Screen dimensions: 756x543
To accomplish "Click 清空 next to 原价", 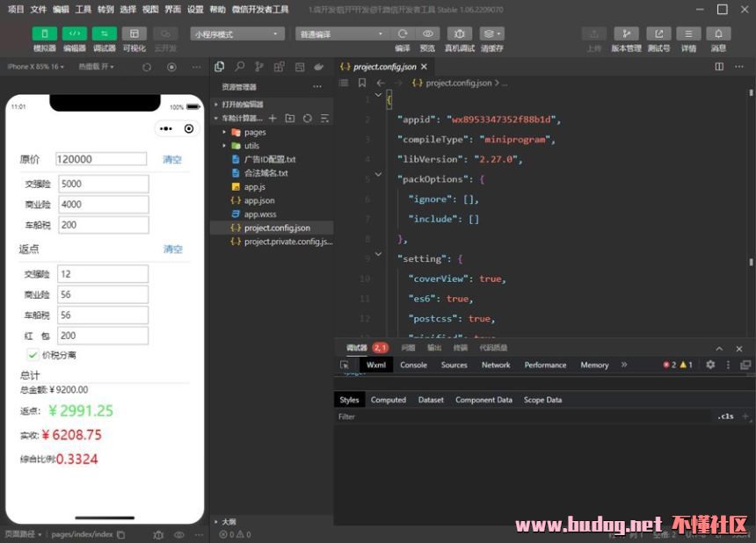I will (x=172, y=160).
